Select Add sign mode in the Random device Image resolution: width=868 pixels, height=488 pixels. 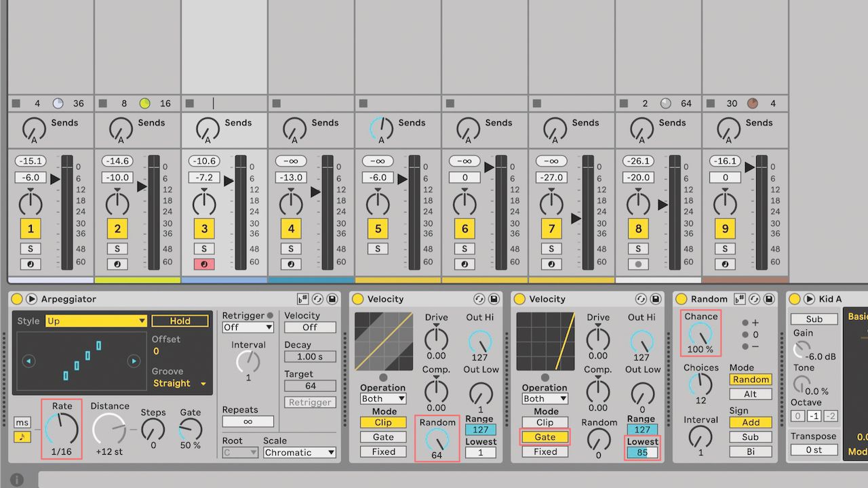[750, 422]
